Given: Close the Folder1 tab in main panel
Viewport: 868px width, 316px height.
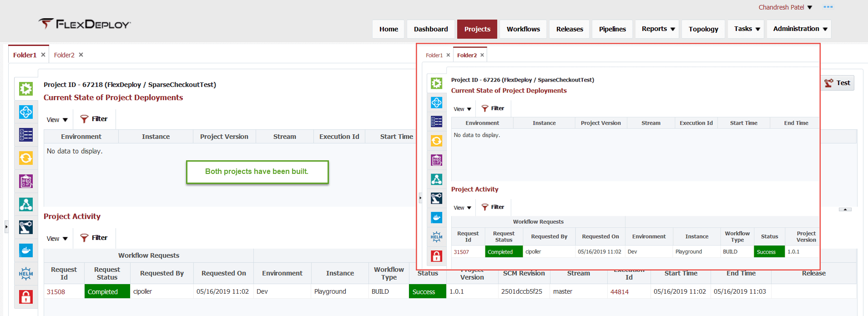Looking at the screenshot, I should point(43,55).
